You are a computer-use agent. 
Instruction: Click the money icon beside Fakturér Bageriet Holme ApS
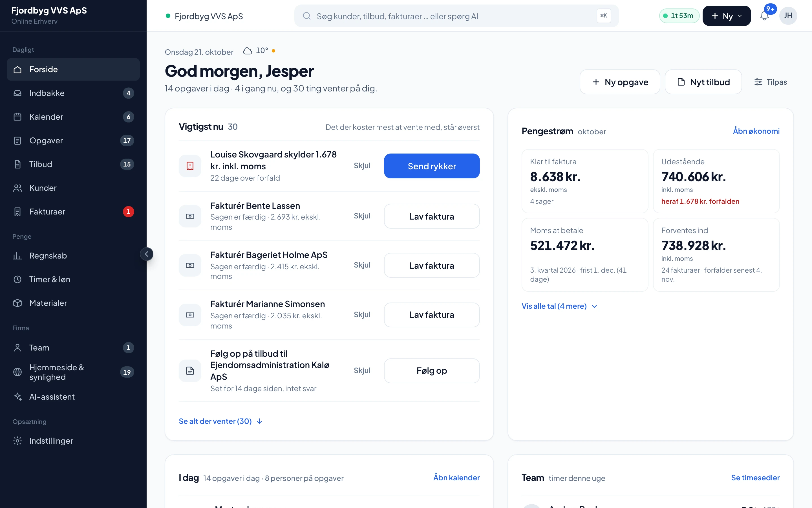[190, 265]
